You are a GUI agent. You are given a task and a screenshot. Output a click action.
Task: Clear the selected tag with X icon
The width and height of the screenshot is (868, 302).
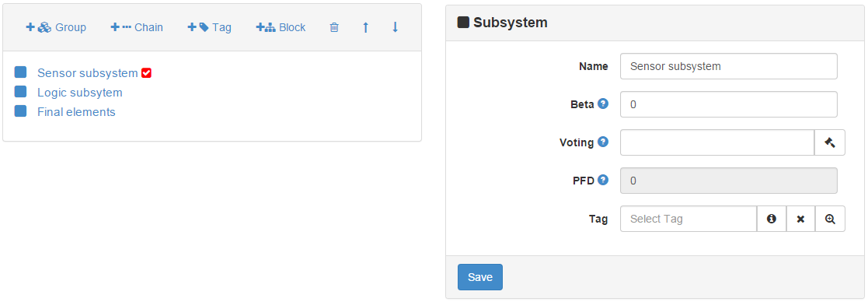(x=800, y=219)
